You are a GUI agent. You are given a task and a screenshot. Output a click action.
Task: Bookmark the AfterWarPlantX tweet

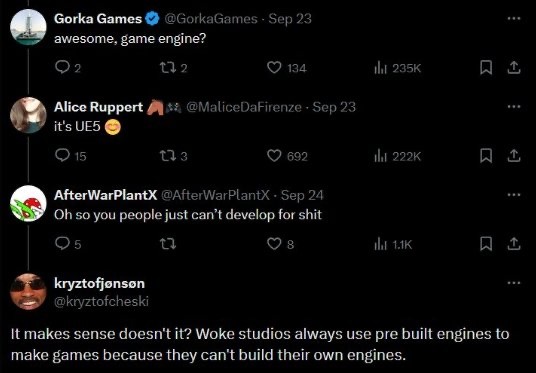(x=486, y=244)
